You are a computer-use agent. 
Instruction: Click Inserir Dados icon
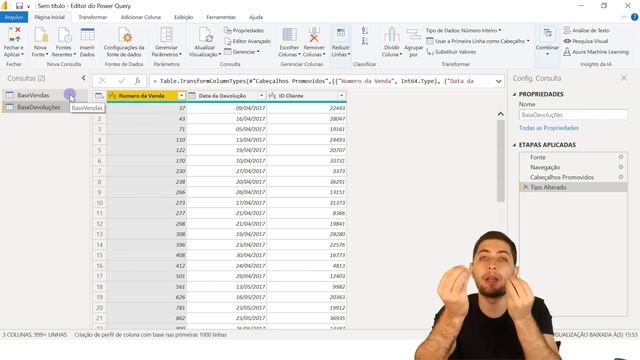(x=87, y=35)
